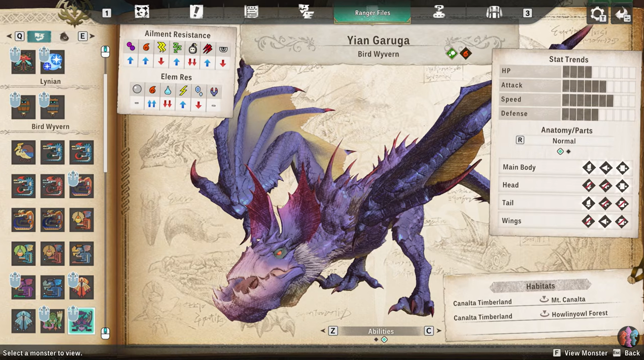This screenshot has height=360, width=644.
Task: Click the Abilities page label
Action: click(381, 331)
